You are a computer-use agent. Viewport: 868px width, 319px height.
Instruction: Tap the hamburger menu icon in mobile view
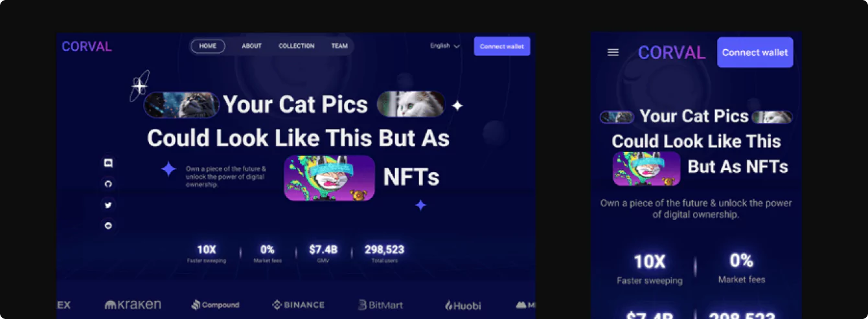613,52
